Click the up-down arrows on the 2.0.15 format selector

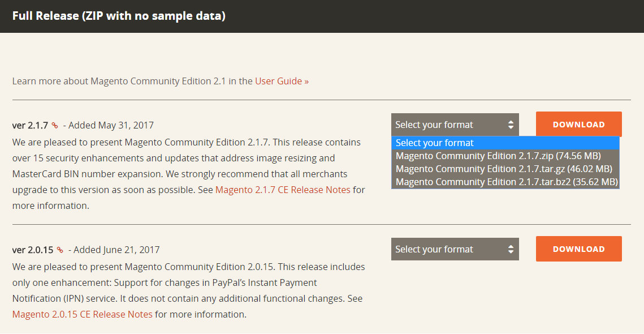click(511, 249)
